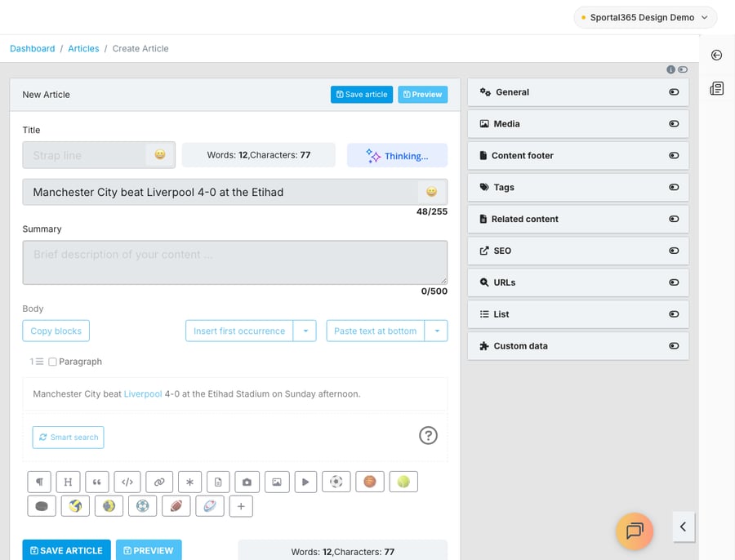
Task: Add a camera image block
Action: 247,482
